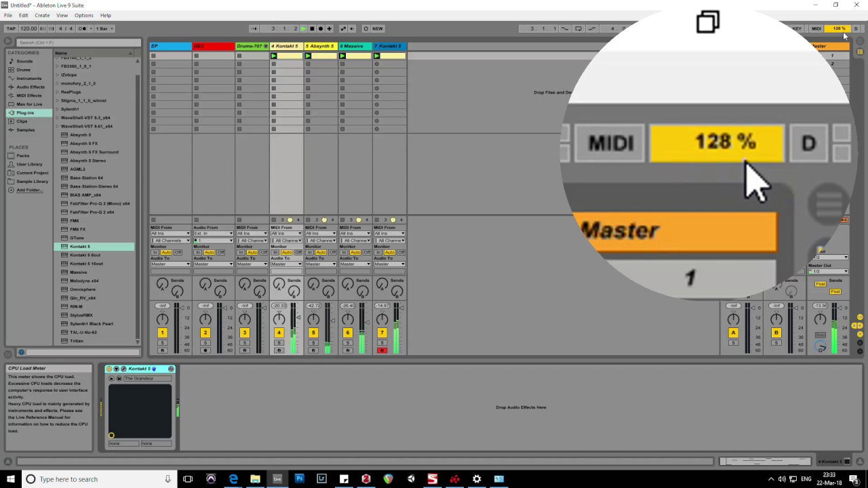Image resolution: width=868 pixels, height=488 pixels.
Task: Toggle the Kontakt 5 device activator
Action: click(x=109, y=369)
